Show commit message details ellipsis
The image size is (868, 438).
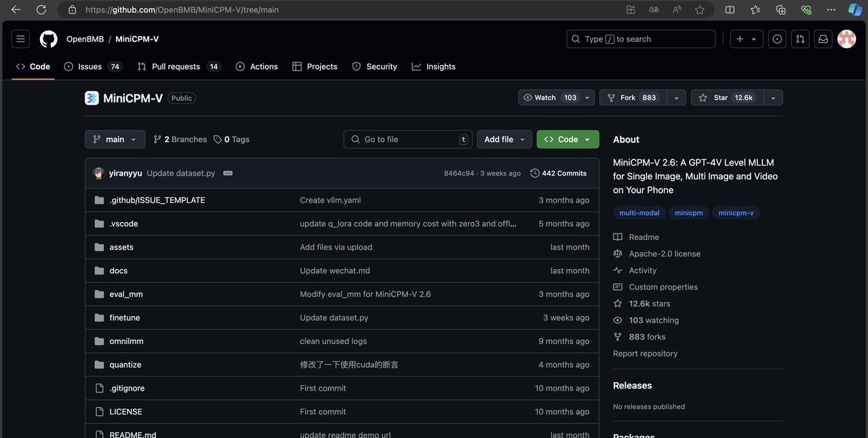(x=228, y=174)
